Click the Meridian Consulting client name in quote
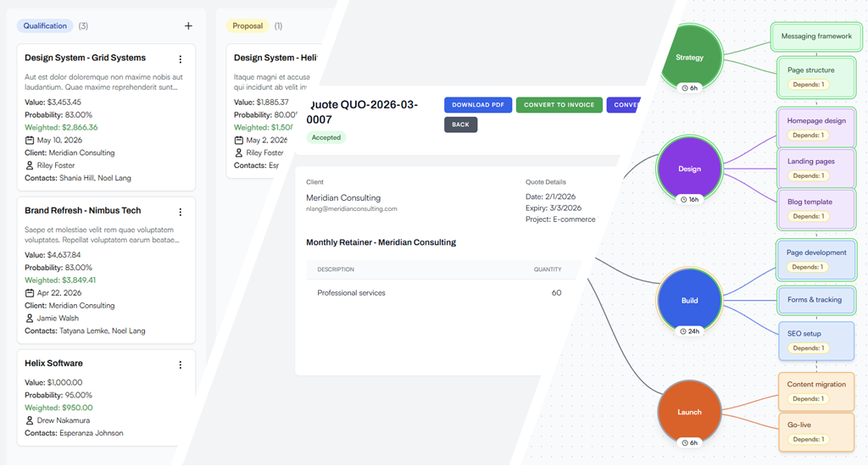868x466 pixels. tap(343, 197)
